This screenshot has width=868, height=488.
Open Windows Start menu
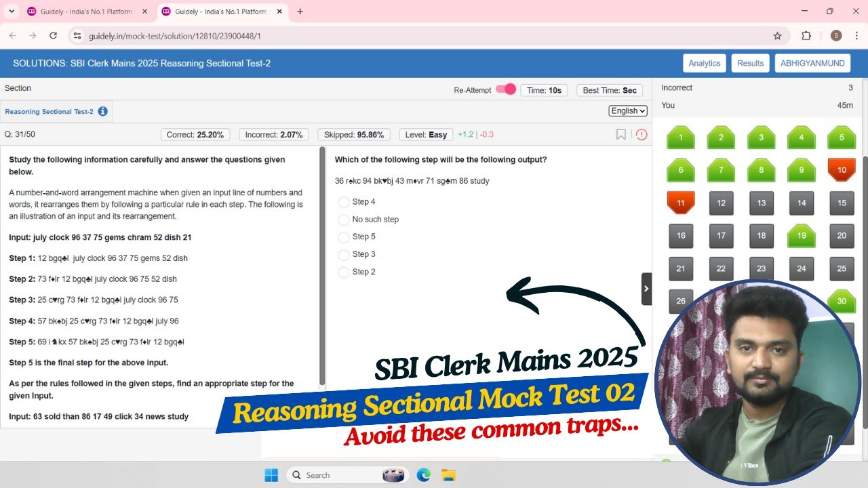(271, 475)
